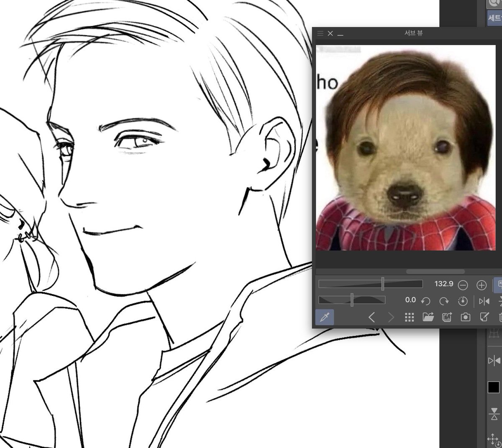Click the dog reference image in Sub View
502x448 pixels.
click(405, 148)
